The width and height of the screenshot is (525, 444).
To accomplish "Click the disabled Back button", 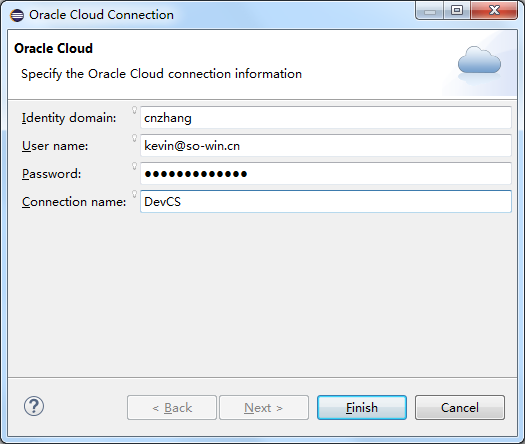I will (x=172, y=408).
